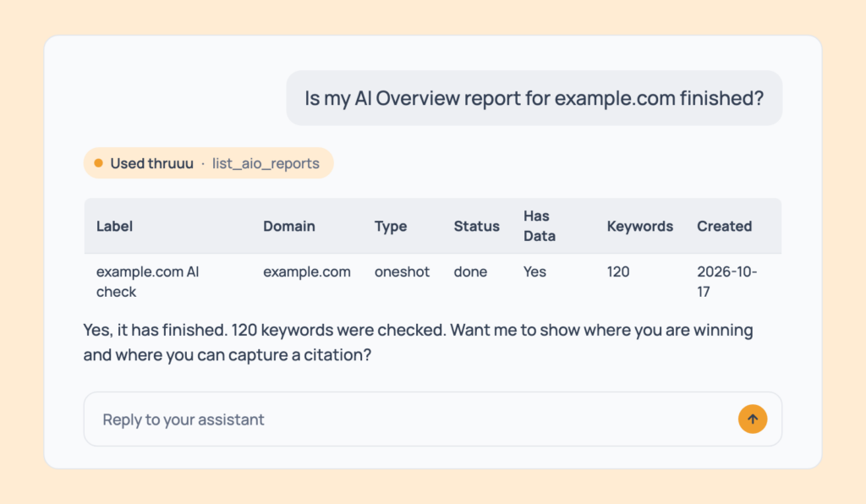Select the 'done' status cell

470,271
